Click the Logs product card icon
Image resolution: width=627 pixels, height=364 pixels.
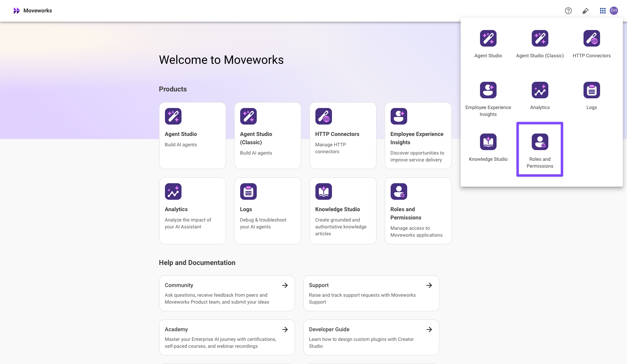click(x=248, y=191)
